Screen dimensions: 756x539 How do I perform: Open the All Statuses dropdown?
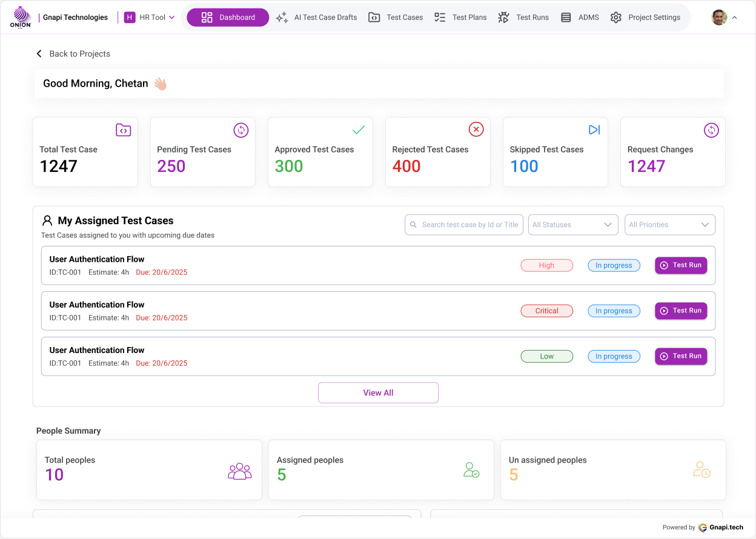pos(573,225)
